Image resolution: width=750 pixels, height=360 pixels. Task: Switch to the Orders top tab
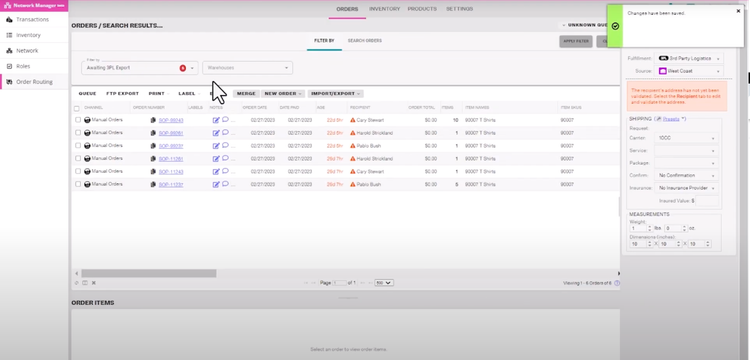point(347,9)
